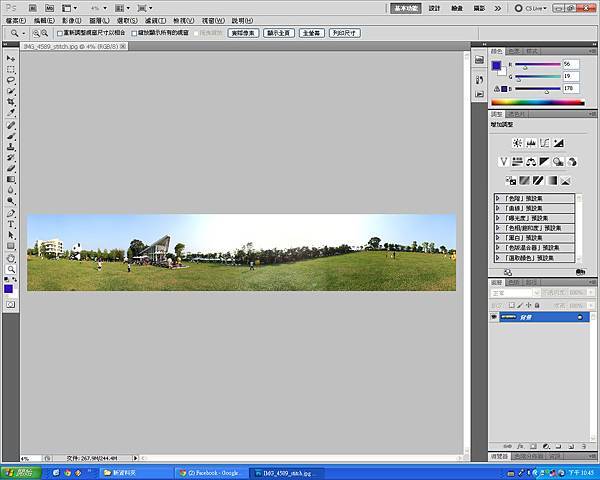Expand the 「曲線」 presets group
Screen dimensions: 600x480
point(497,208)
